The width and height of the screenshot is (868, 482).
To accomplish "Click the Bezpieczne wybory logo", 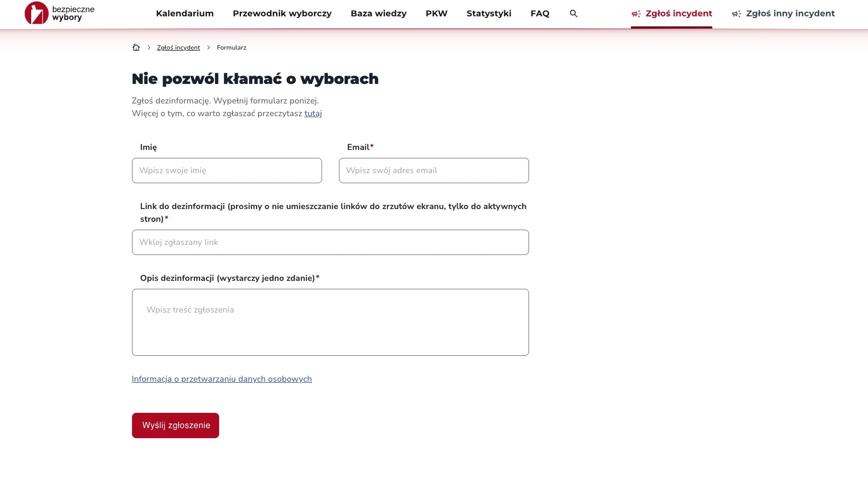I will (60, 13).
